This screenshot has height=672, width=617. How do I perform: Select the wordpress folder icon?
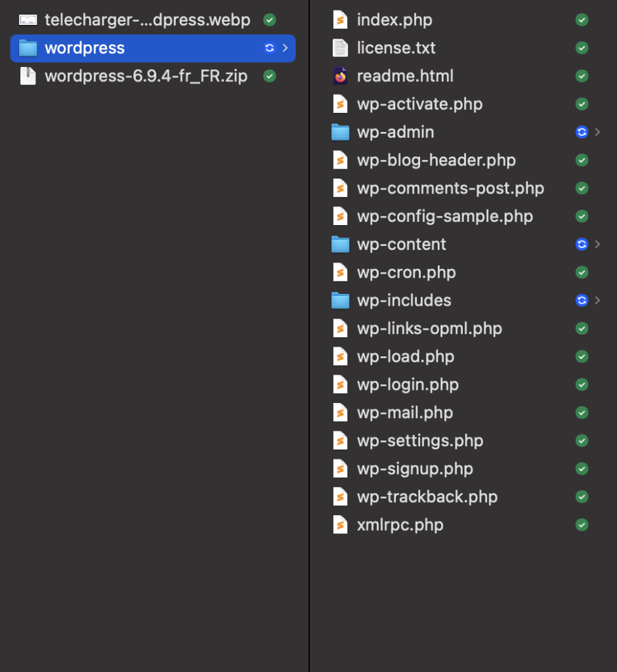click(x=28, y=48)
